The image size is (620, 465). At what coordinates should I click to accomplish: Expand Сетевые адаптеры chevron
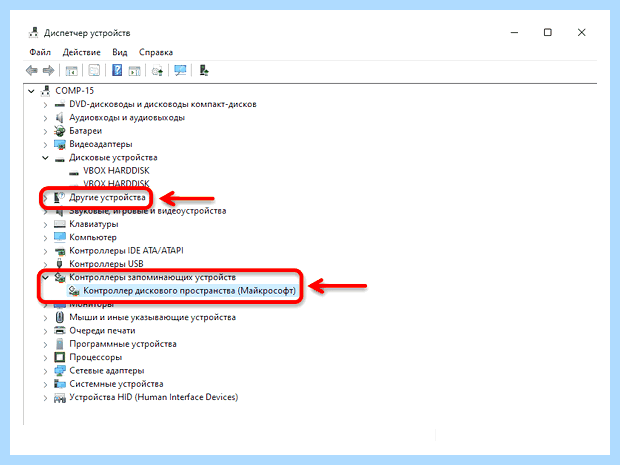point(45,371)
